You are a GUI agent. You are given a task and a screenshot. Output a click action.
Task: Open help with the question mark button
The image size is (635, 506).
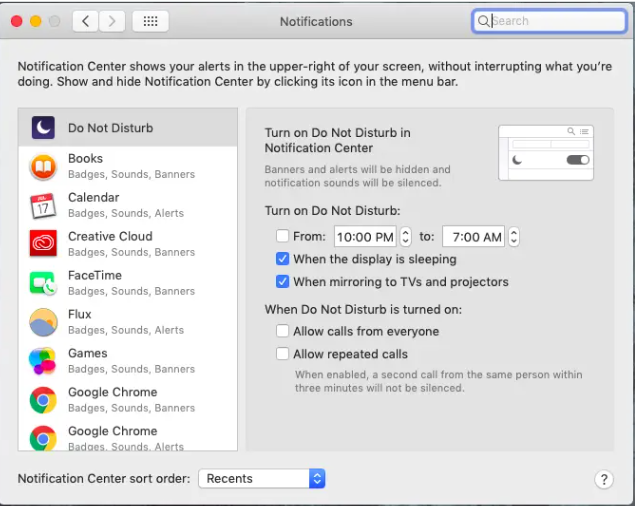[x=603, y=479]
